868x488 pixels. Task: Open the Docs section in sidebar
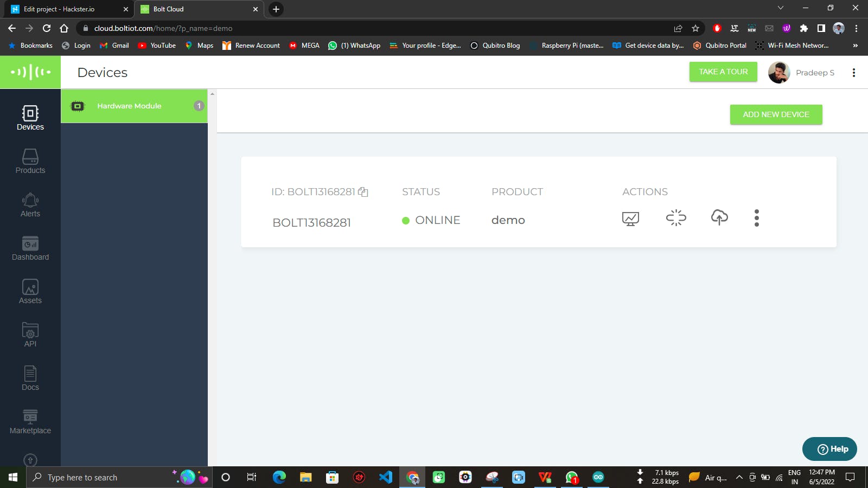tap(30, 378)
